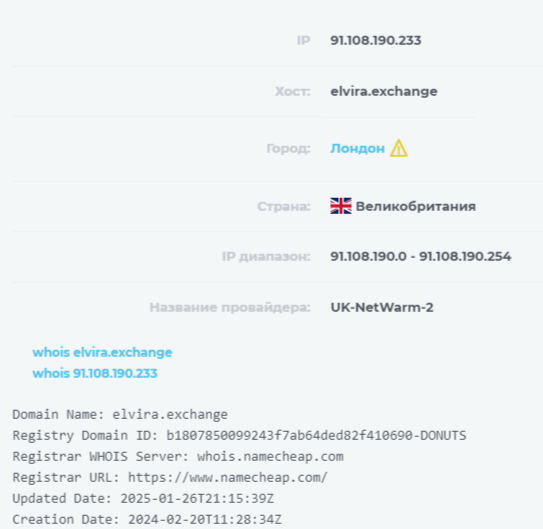Open the whois 91.108.190.233 link

tap(95, 373)
